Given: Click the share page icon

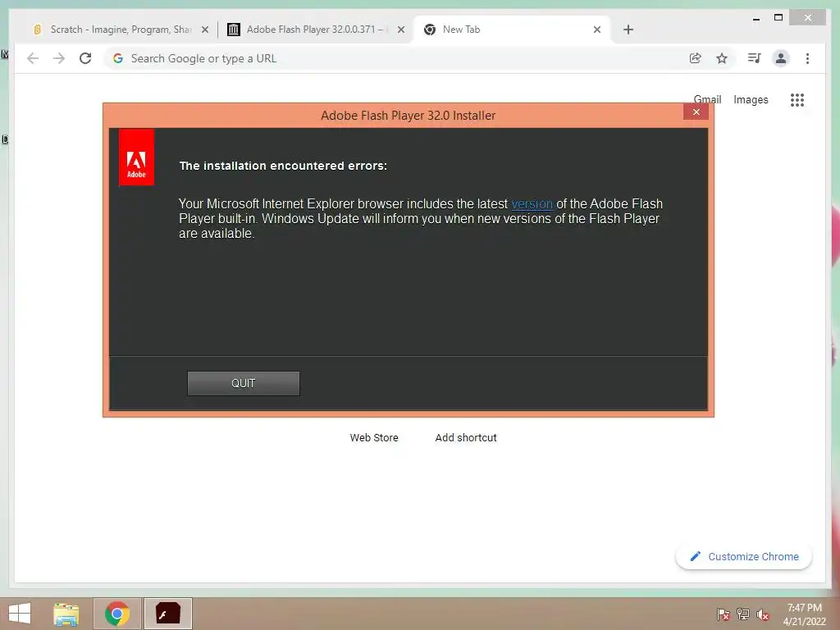Looking at the screenshot, I should click(696, 58).
